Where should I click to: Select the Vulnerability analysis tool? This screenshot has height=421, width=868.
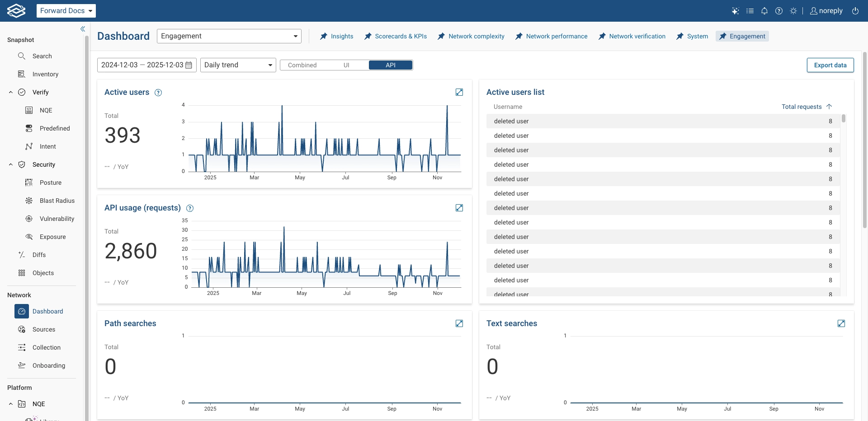tap(57, 219)
